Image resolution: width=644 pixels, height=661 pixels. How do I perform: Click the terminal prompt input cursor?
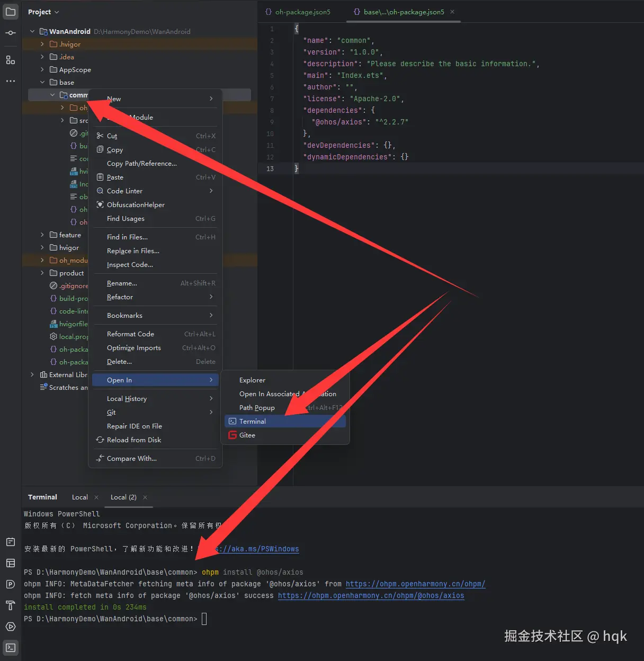pos(204,619)
